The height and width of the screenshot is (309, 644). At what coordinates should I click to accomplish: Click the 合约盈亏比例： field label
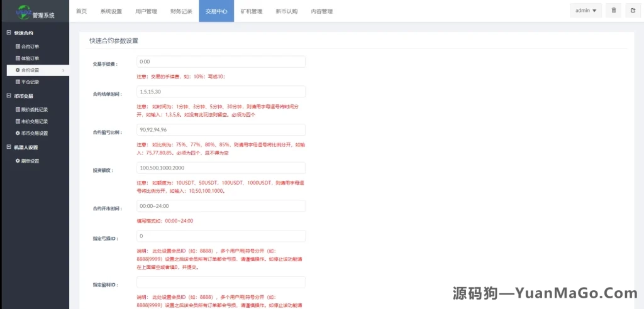click(108, 132)
